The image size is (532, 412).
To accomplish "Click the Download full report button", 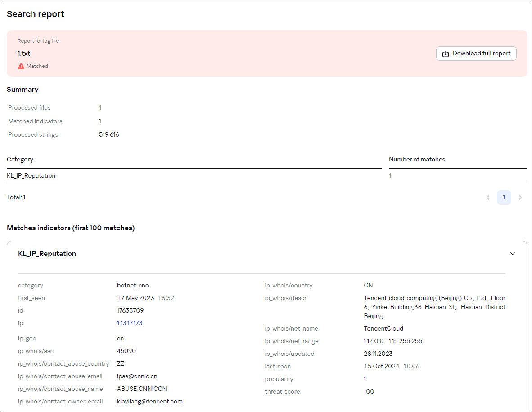I will [476, 54].
